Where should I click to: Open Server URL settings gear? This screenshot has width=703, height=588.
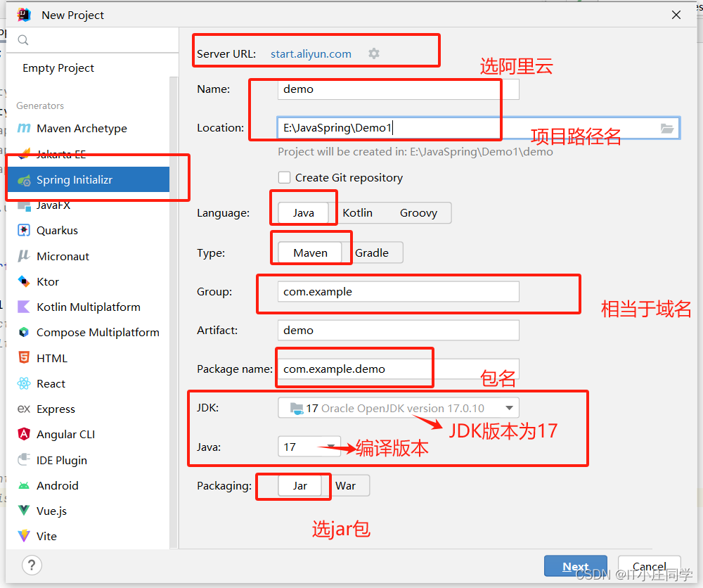click(x=374, y=53)
